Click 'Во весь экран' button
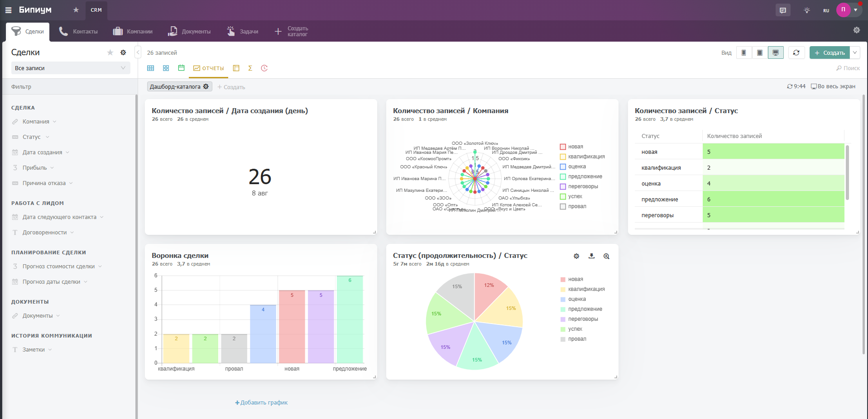The width and height of the screenshot is (868, 419). pos(833,86)
